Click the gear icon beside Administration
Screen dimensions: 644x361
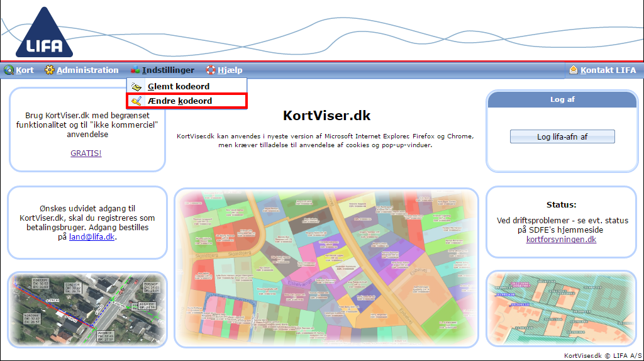[x=49, y=70]
